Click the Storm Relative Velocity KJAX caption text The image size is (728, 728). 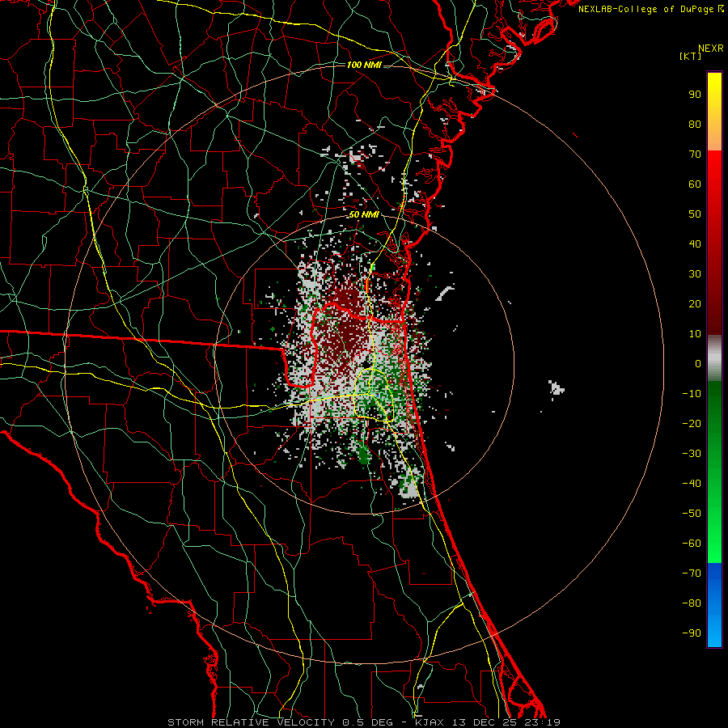[364, 722]
